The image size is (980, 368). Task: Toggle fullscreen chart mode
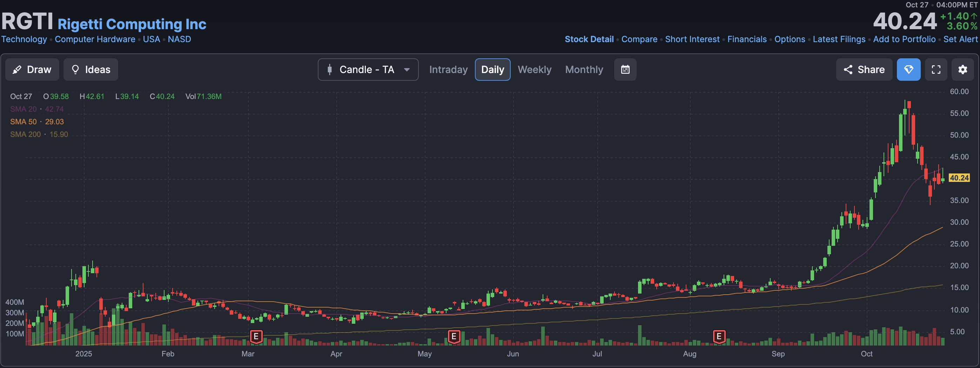pos(936,69)
